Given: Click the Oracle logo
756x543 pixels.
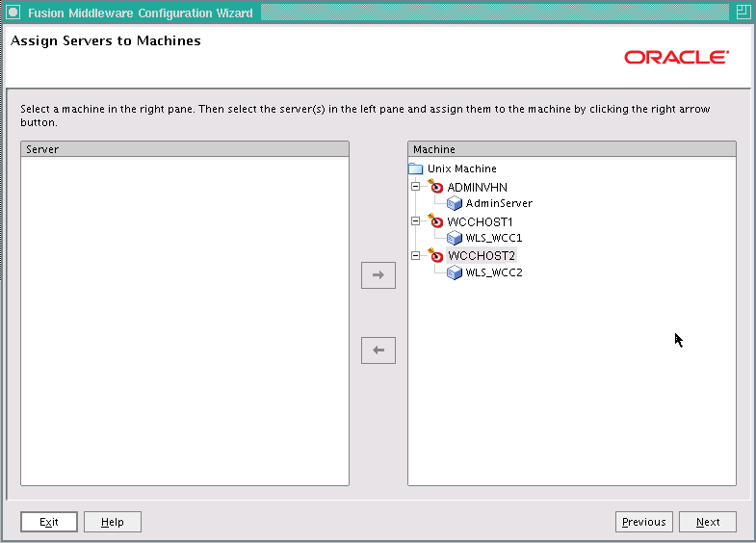Looking at the screenshot, I should point(676,58).
